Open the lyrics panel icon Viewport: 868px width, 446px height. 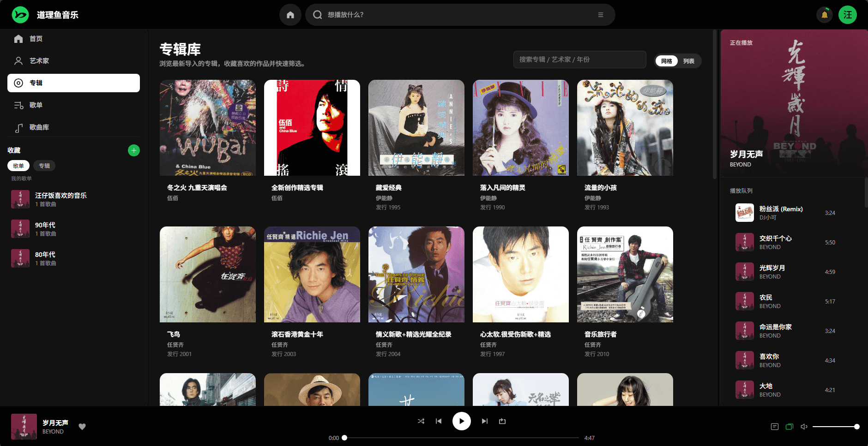tap(775, 427)
